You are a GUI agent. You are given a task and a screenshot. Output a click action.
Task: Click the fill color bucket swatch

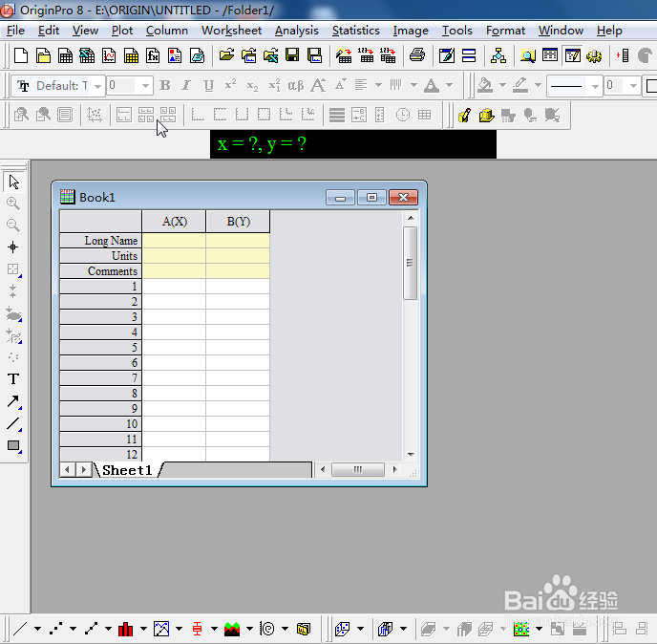[485, 86]
